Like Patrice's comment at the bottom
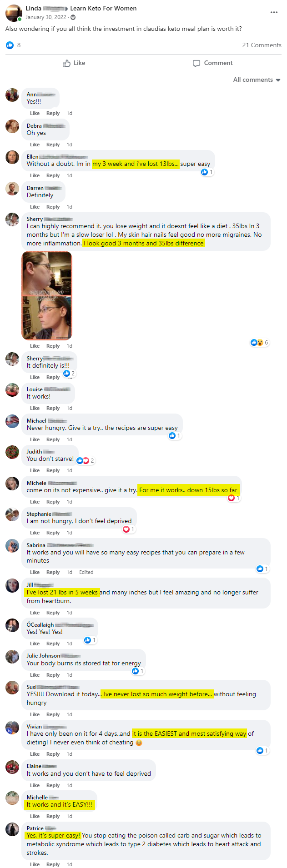287x868 pixels. pos(35,864)
